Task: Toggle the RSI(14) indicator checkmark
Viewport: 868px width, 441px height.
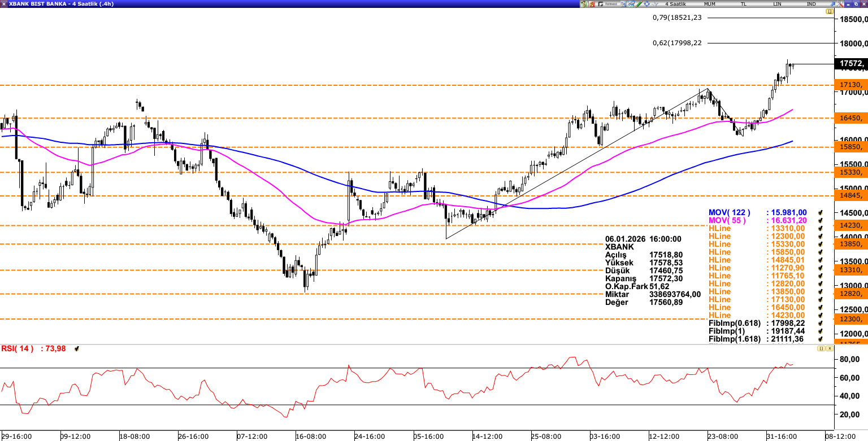Action: pyautogui.click(x=76, y=349)
